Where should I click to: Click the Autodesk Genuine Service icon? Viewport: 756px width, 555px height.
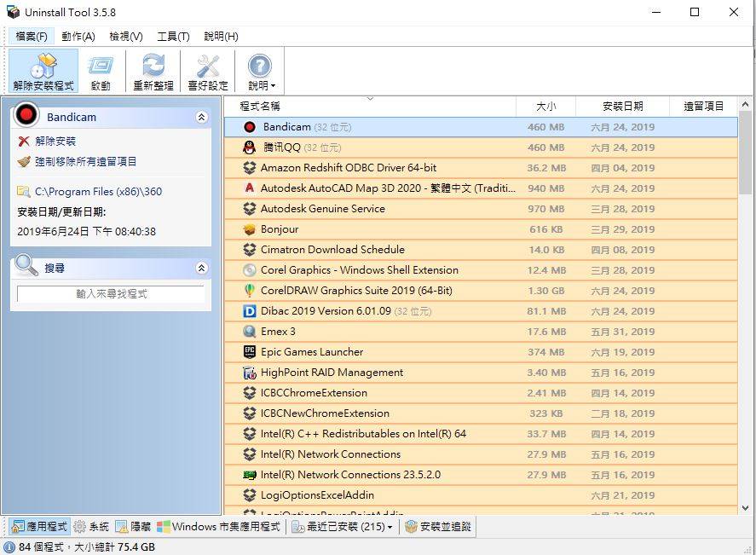click(x=249, y=209)
